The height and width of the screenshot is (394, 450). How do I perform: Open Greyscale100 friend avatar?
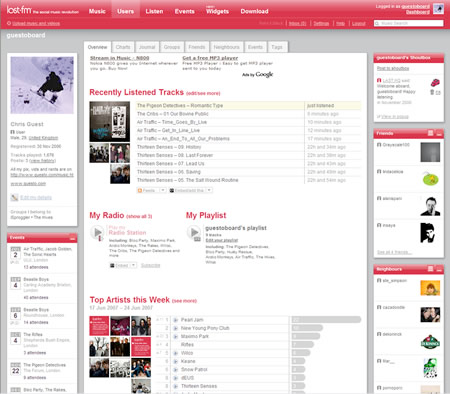pyautogui.click(x=430, y=152)
